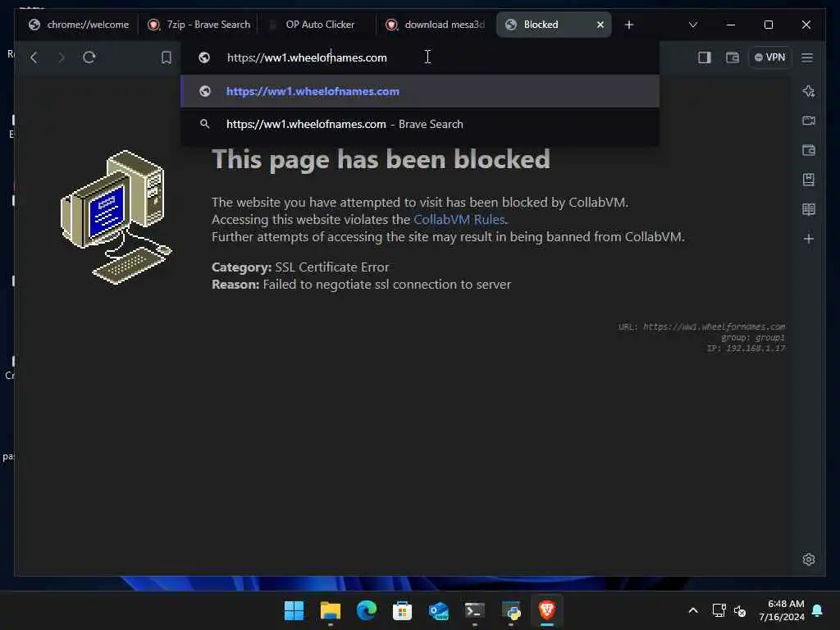
Task: Click the site info globe icon
Action: pyautogui.click(x=204, y=57)
